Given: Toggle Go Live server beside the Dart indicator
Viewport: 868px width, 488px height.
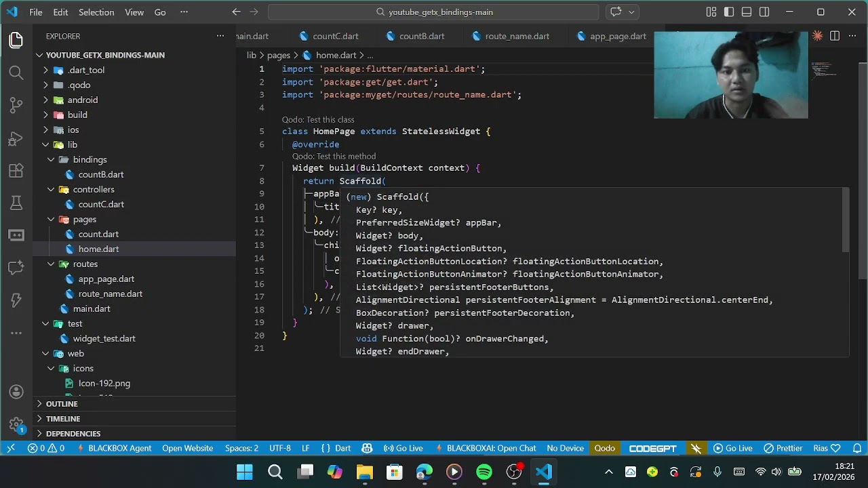Looking at the screenshot, I should 403,448.
